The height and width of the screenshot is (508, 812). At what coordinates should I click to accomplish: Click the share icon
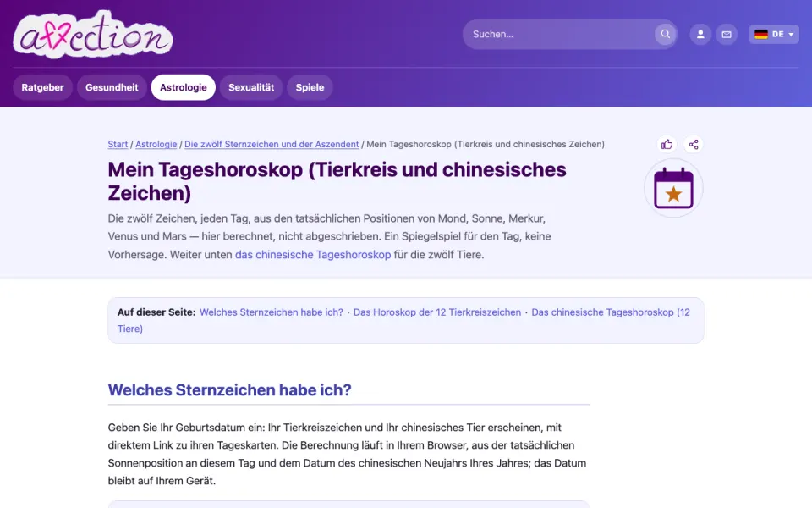click(694, 144)
